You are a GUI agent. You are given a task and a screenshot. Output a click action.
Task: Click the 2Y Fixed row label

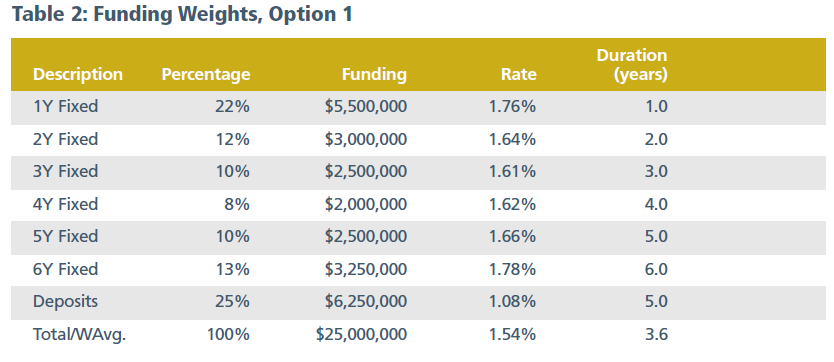pyautogui.click(x=65, y=140)
